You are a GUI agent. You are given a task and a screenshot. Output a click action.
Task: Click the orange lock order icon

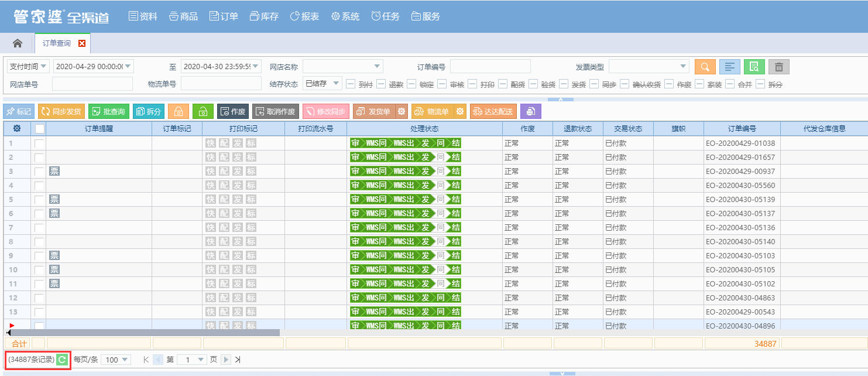tap(178, 111)
